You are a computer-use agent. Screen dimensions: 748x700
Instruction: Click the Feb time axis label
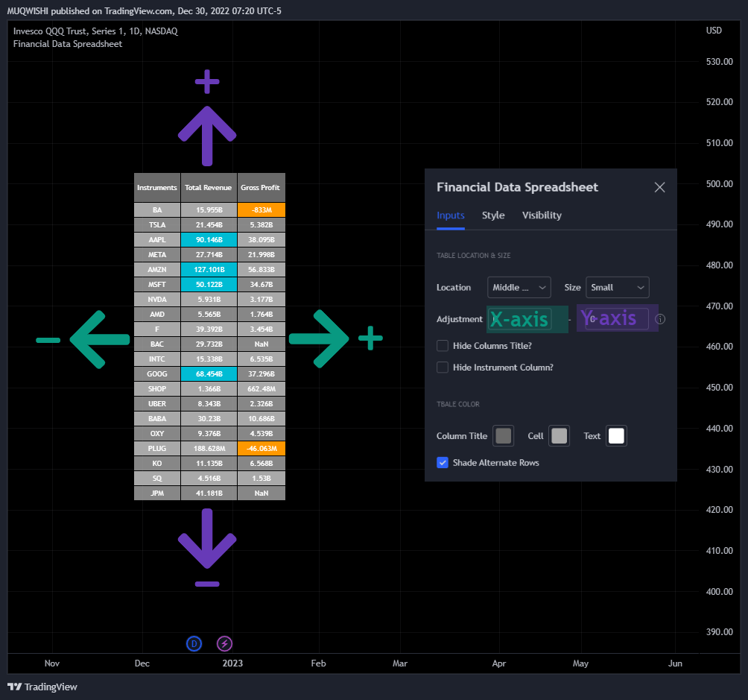318,663
